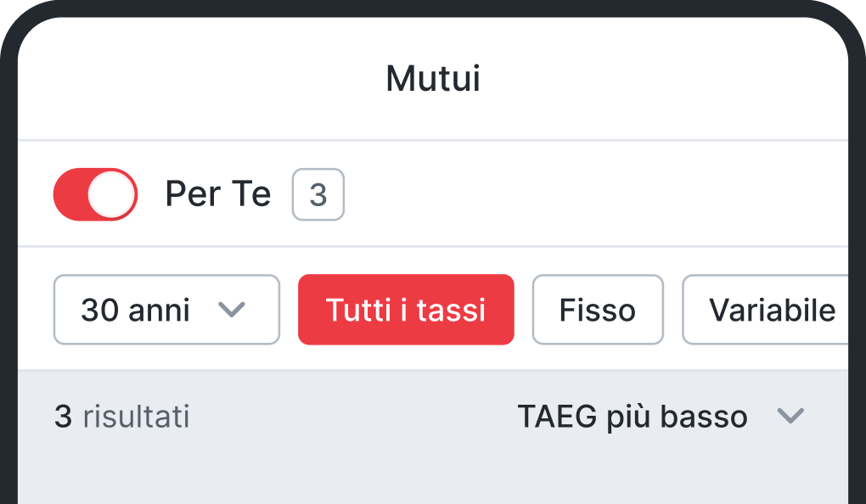This screenshot has width=866, height=504.
Task: Tap the 3 risultati counter text
Action: (x=121, y=416)
